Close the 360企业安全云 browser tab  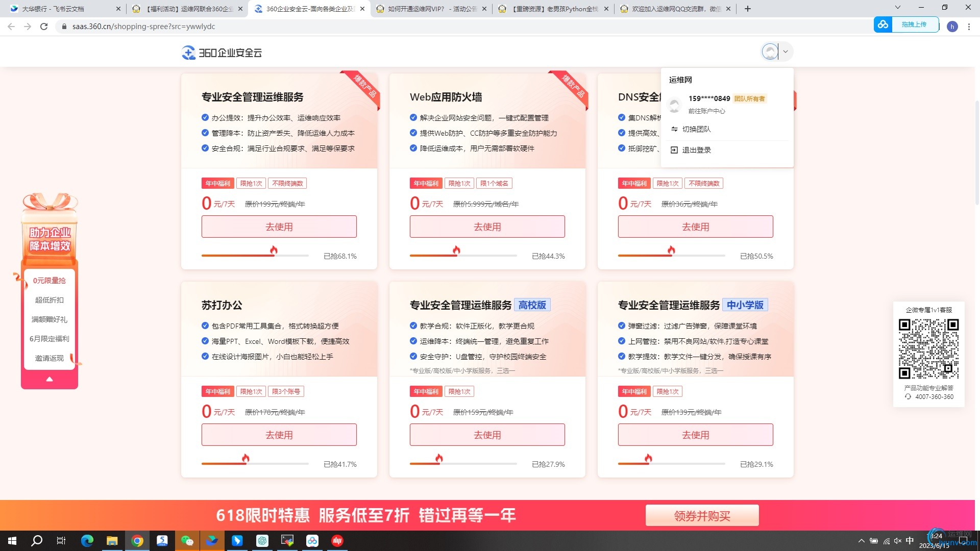point(362,9)
